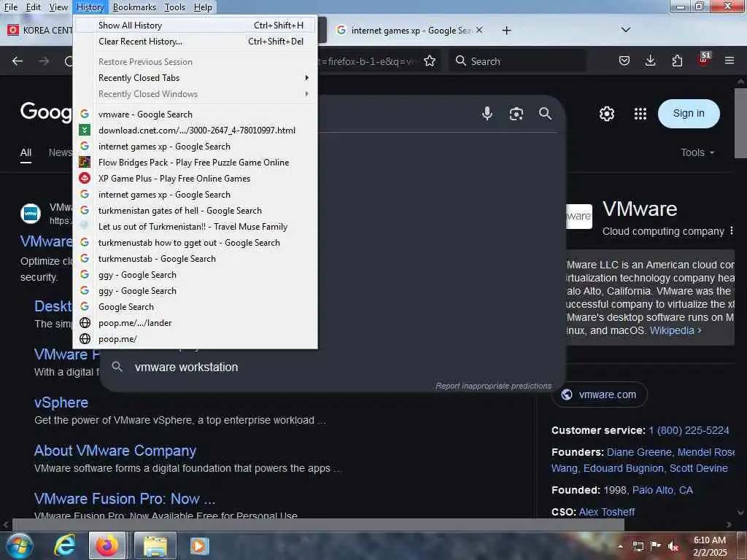The height and width of the screenshot is (560, 747).
Task: Call customer service number 1 (800) 225-5224
Action: [x=689, y=430]
